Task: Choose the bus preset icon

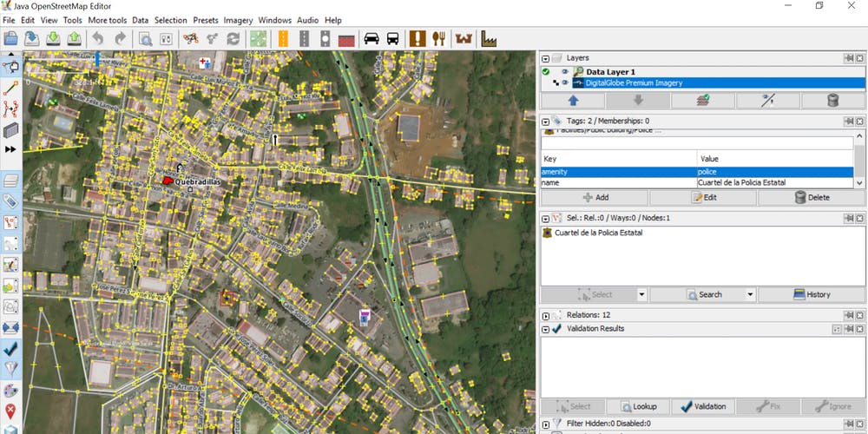Action: point(392,38)
